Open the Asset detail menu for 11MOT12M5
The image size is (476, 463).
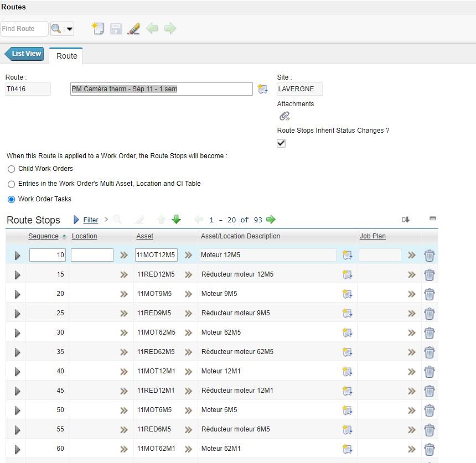188,256
